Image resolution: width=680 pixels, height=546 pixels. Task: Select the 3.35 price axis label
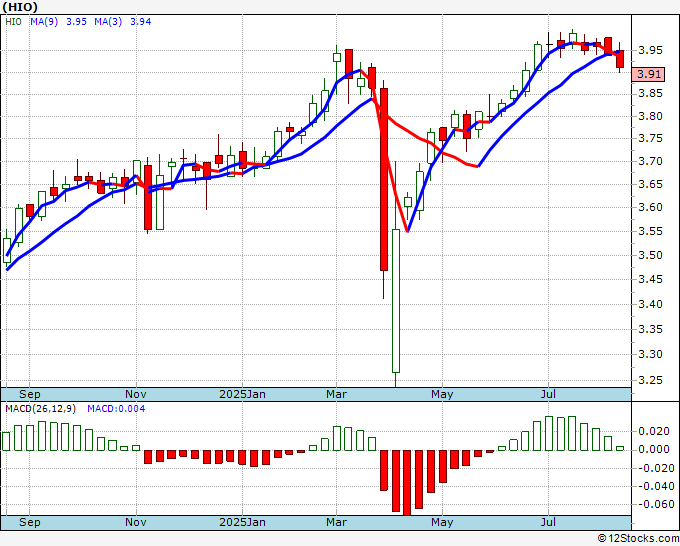click(x=651, y=329)
